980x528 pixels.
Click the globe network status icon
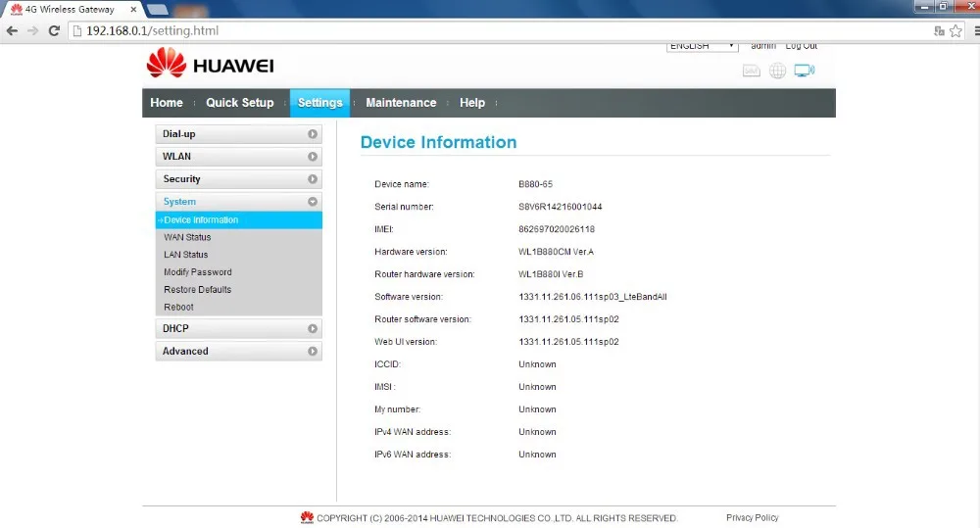777,71
